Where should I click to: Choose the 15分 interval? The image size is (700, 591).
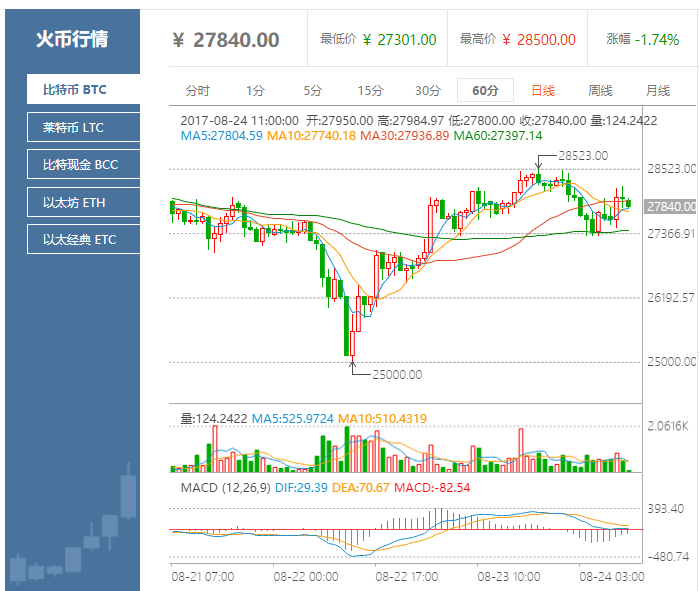(x=370, y=91)
